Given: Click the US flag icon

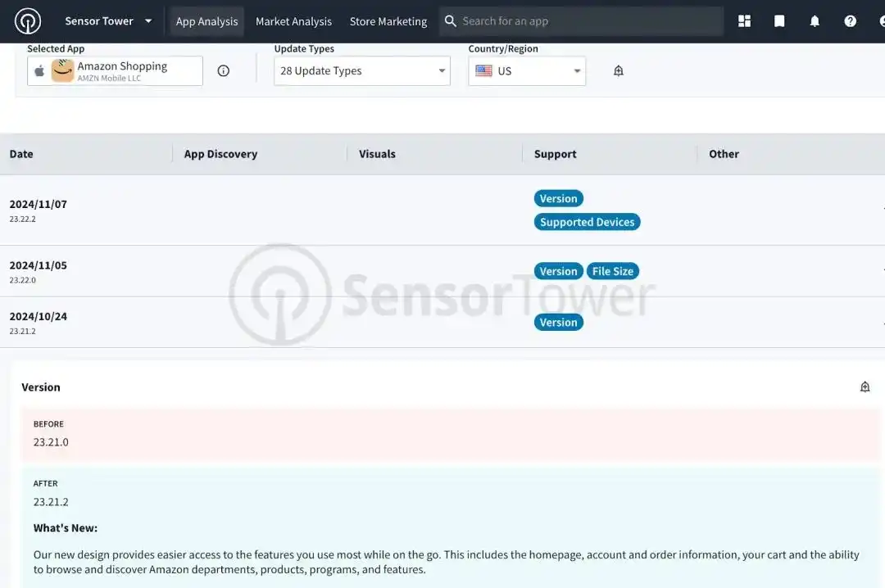Looking at the screenshot, I should coord(483,70).
